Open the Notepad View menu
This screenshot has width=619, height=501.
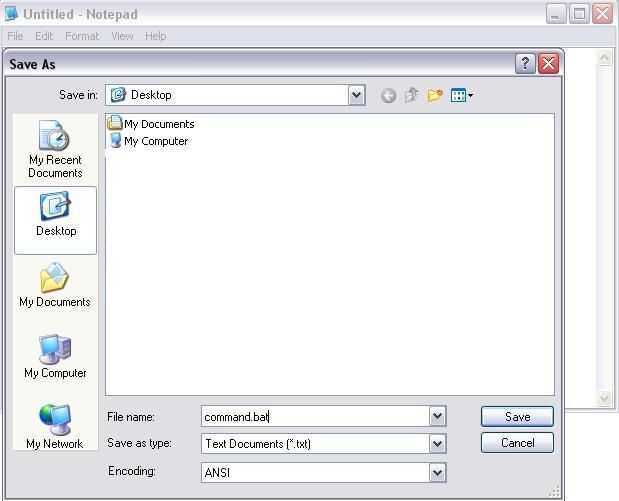coord(122,36)
